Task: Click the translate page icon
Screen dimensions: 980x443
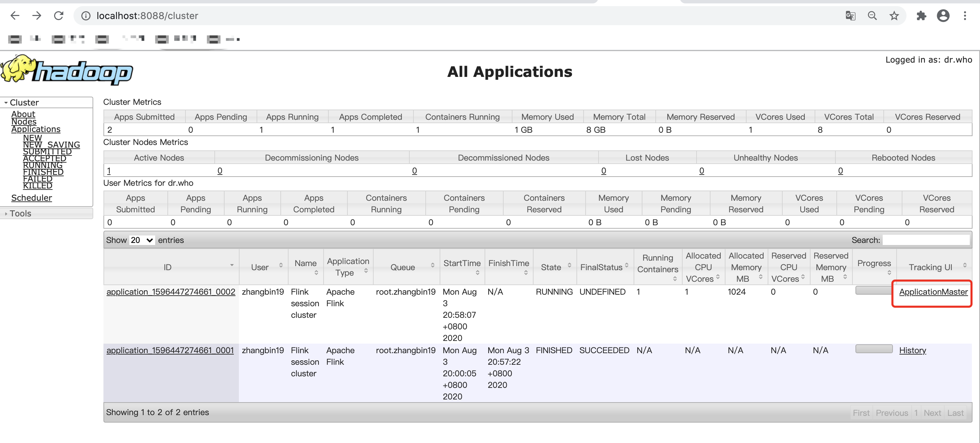Action: [850, 16]
